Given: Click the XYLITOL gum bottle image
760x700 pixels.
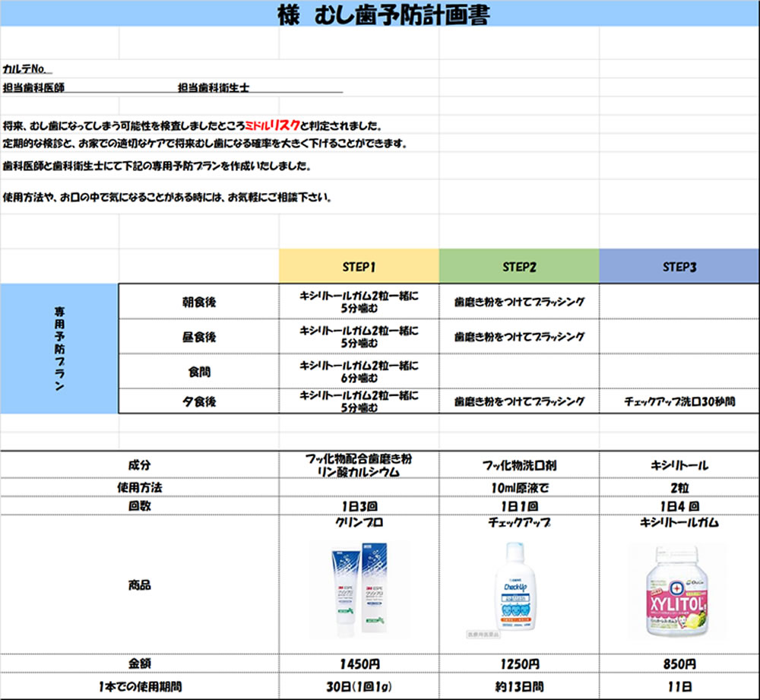Looking at the screenshot, I should tap(677, 591).
